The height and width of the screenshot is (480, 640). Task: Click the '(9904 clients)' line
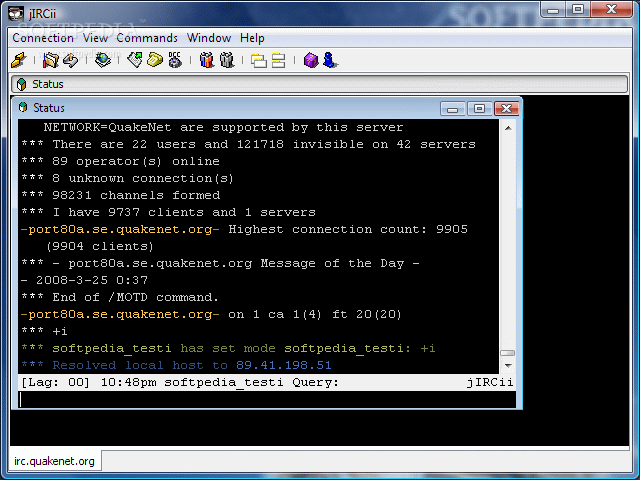(100, 247)
